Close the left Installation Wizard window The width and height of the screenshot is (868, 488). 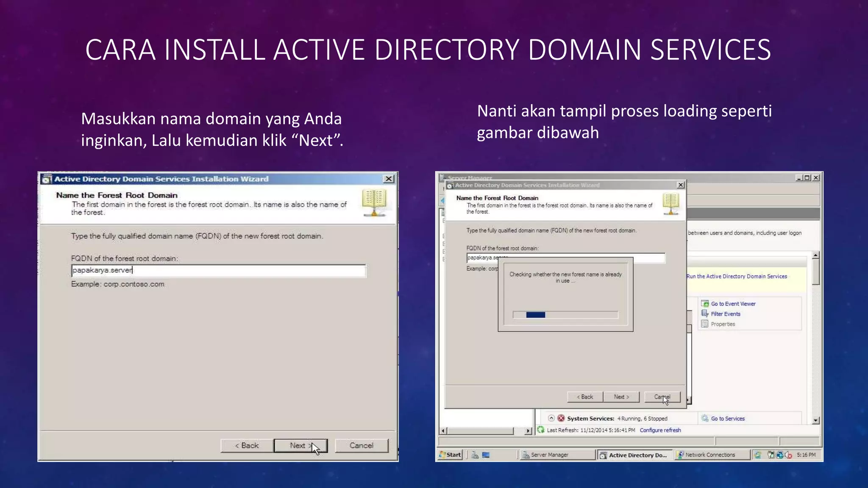[388, 179]
